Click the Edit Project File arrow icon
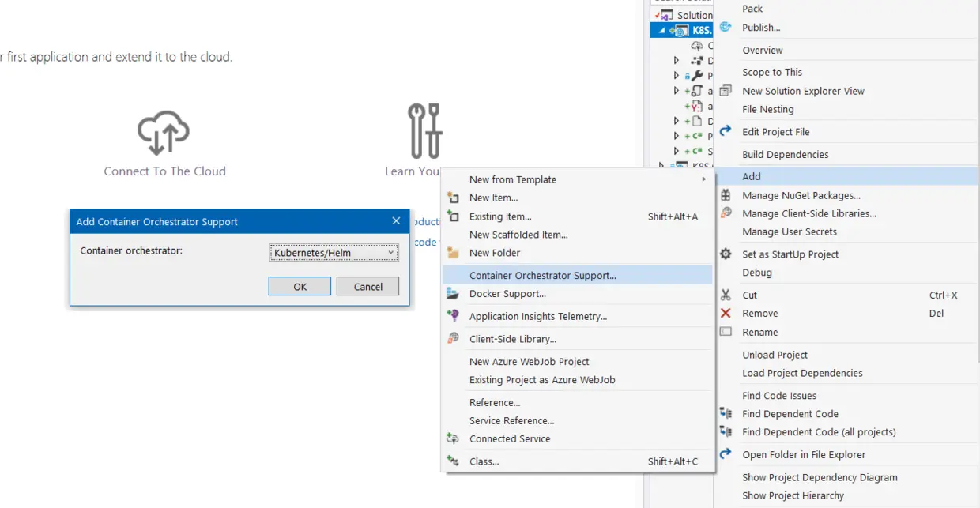Viewport: 980px width, 508px height. point(726,131)
